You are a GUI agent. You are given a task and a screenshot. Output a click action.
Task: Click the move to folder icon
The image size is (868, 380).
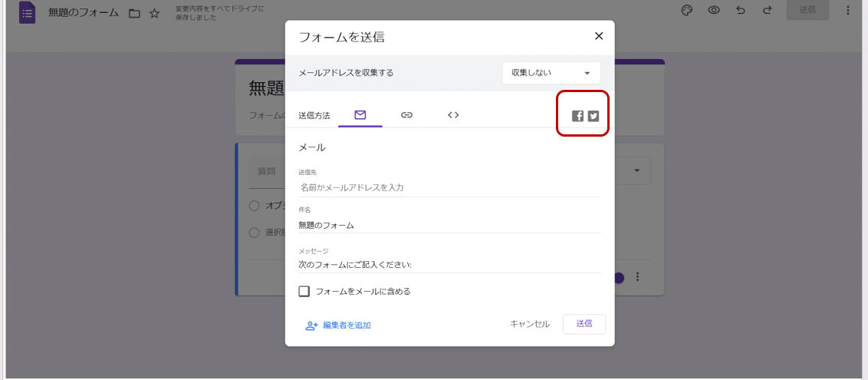click(134, 13)
